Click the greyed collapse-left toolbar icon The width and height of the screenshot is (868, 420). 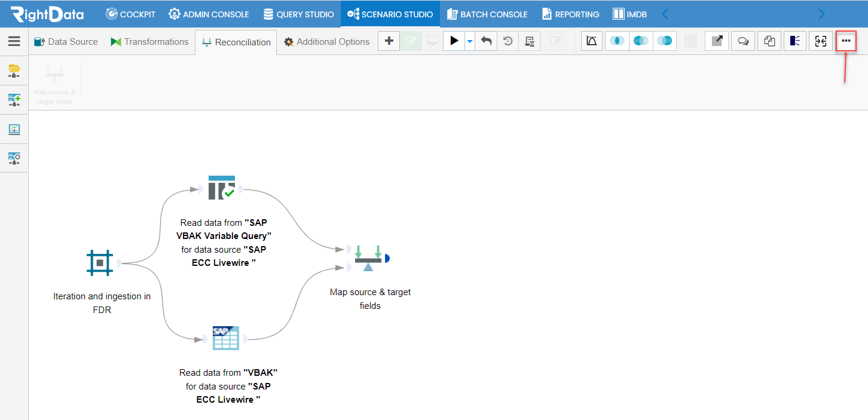[690, 41]
